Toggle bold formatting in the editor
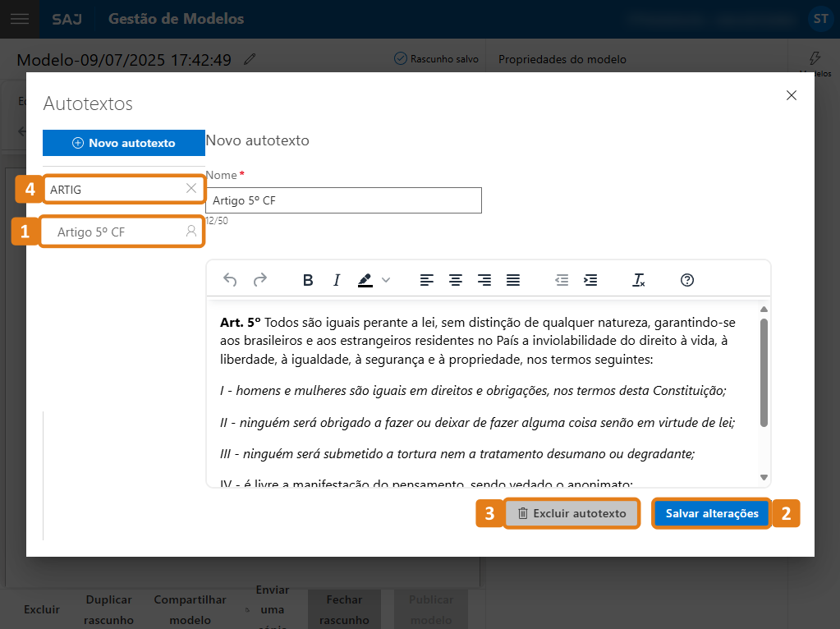840x629 pixels. (308, 280)
